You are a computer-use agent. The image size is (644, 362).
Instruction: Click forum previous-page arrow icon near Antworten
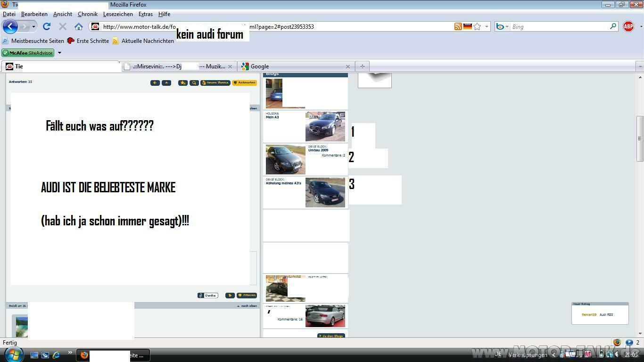coord(155,82)
